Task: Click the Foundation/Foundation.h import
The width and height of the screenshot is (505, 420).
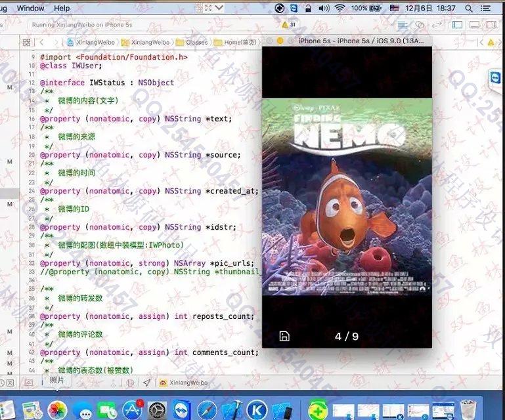Action: point(132,57)
